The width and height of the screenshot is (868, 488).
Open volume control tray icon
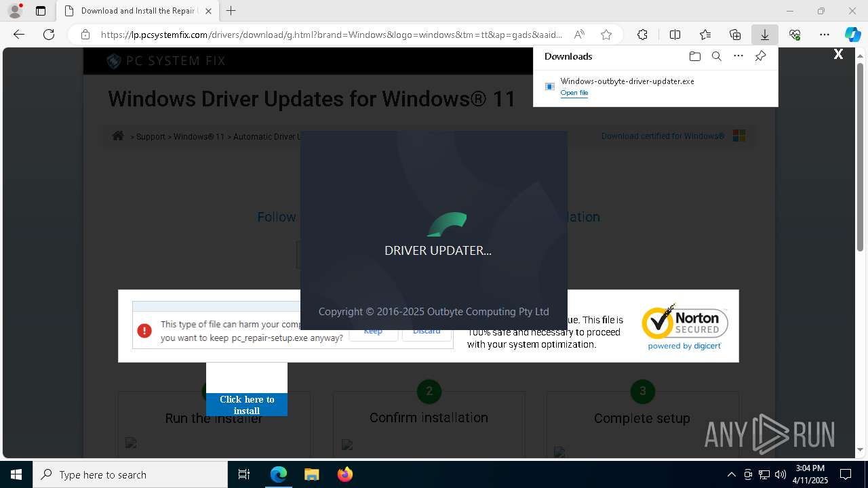coord(781,474)
